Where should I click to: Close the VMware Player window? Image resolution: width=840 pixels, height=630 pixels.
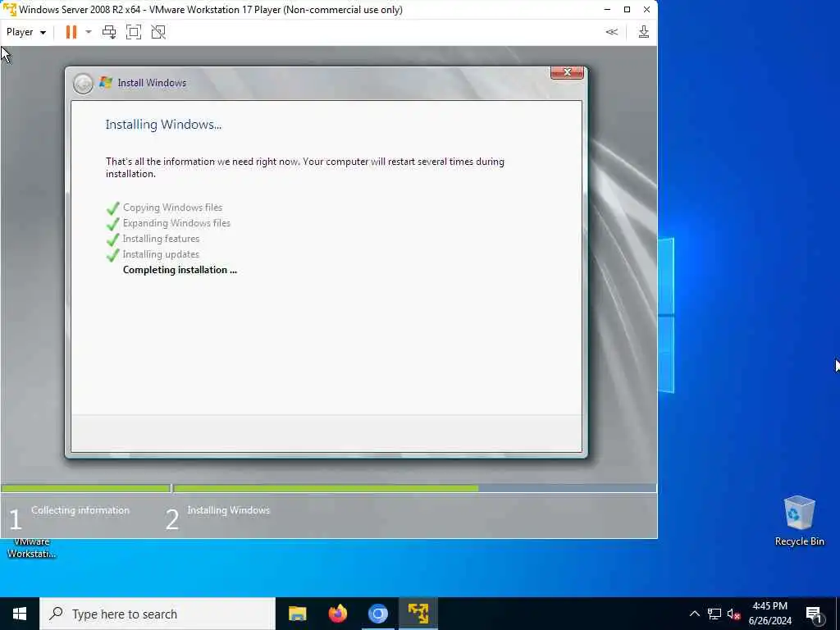coord(646,10)
